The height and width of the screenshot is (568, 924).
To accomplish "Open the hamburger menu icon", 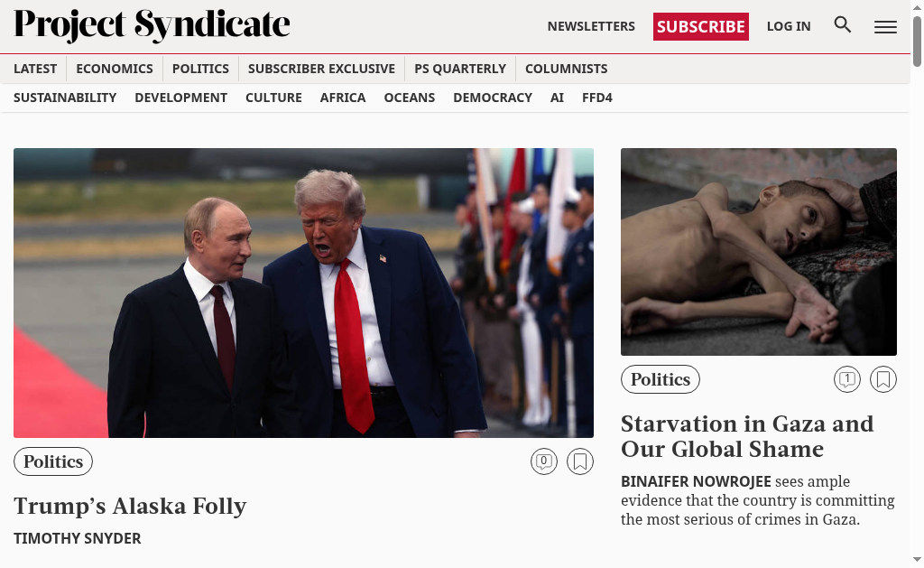I will (x=885, y=26).
